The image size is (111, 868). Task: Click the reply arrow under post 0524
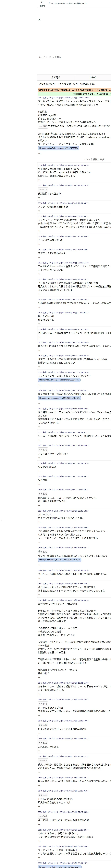coord(39,307)
